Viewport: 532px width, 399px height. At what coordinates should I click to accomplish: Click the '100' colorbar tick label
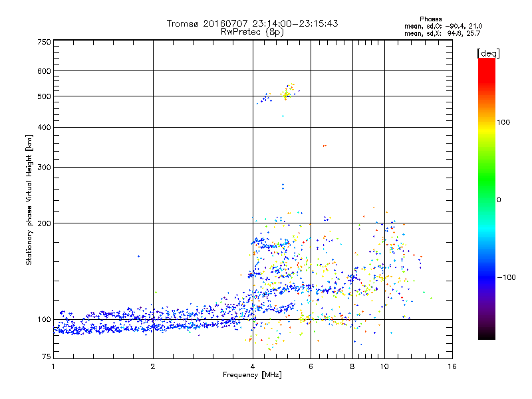[503, 122]
